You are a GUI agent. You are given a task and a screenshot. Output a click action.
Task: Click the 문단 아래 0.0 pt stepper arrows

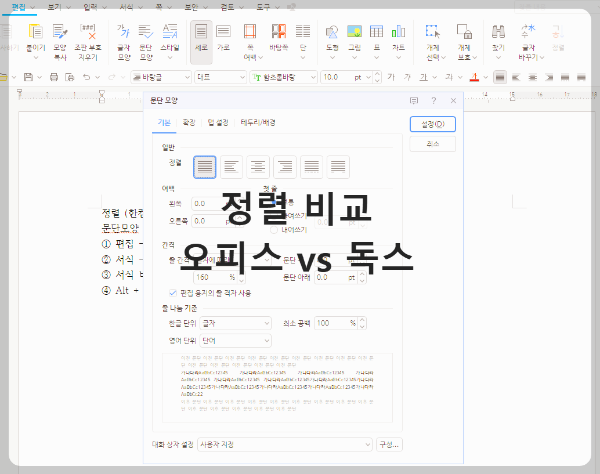362,277
